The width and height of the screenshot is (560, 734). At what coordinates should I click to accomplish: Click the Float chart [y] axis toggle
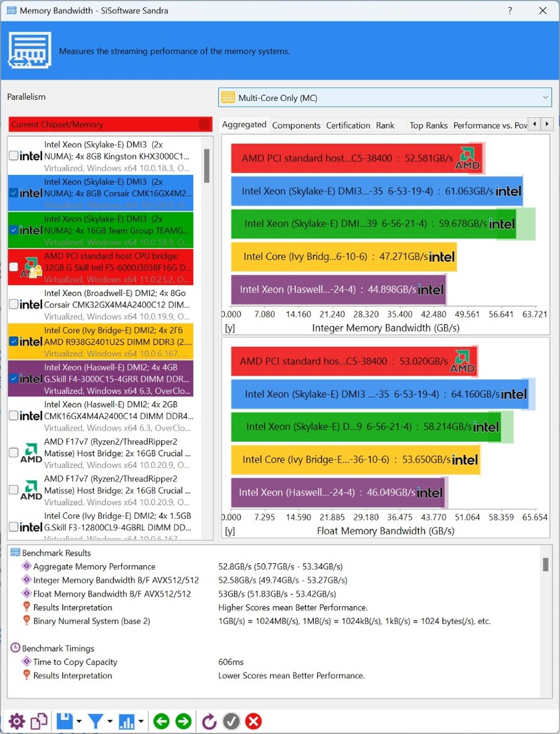230,531
